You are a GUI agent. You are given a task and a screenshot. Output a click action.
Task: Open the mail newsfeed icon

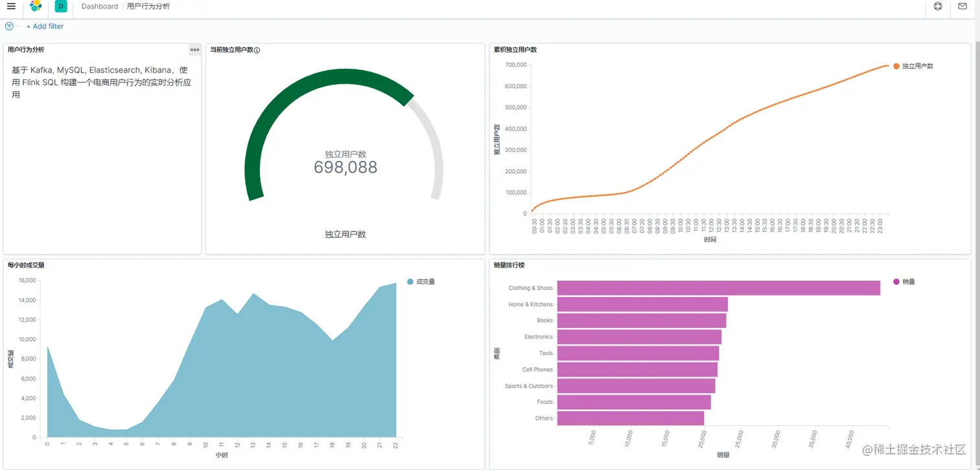coord(962,6)
